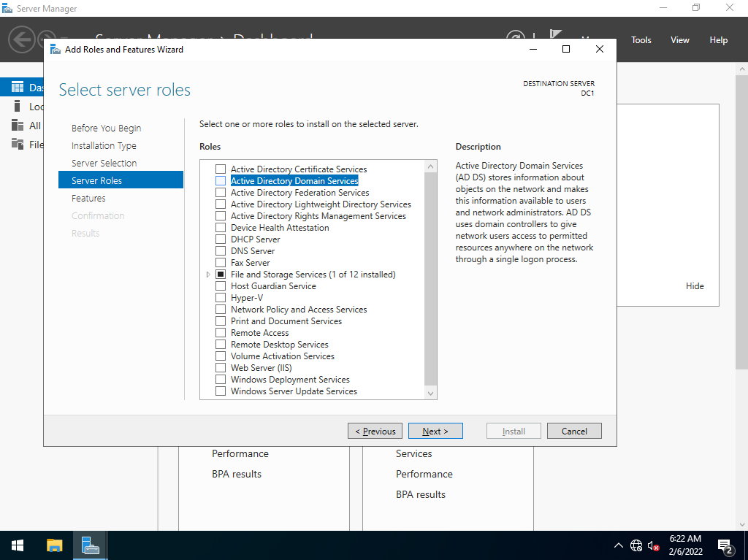Maximize the Add Roles and Features Wizard
Image resolution: width=748 pixels, height=560 pixels.
[x=566, y=49]
